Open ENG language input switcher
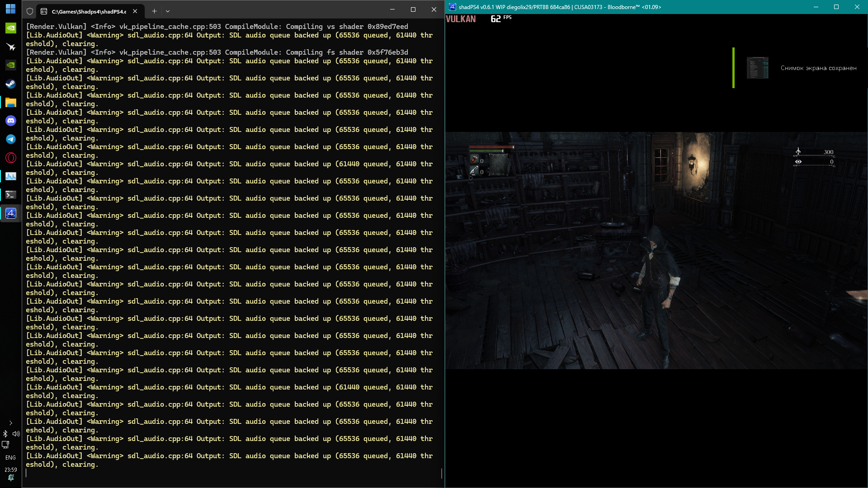868x488 pixels. tap(10, 458)
